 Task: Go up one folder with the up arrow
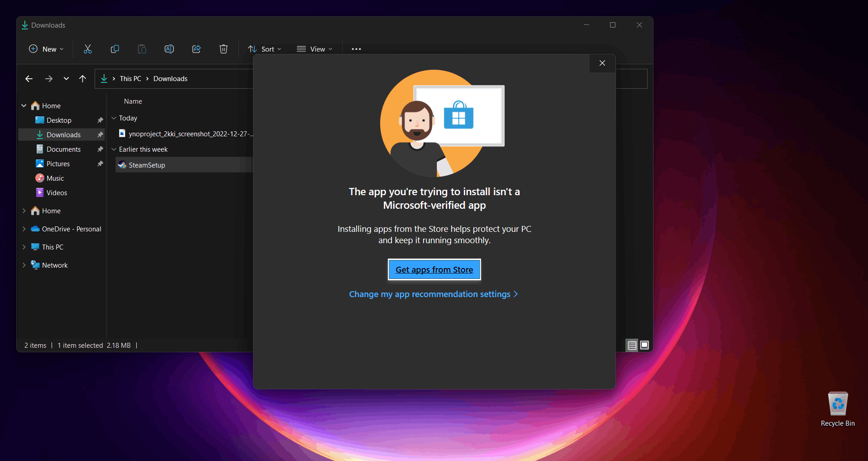coord(82,79)
